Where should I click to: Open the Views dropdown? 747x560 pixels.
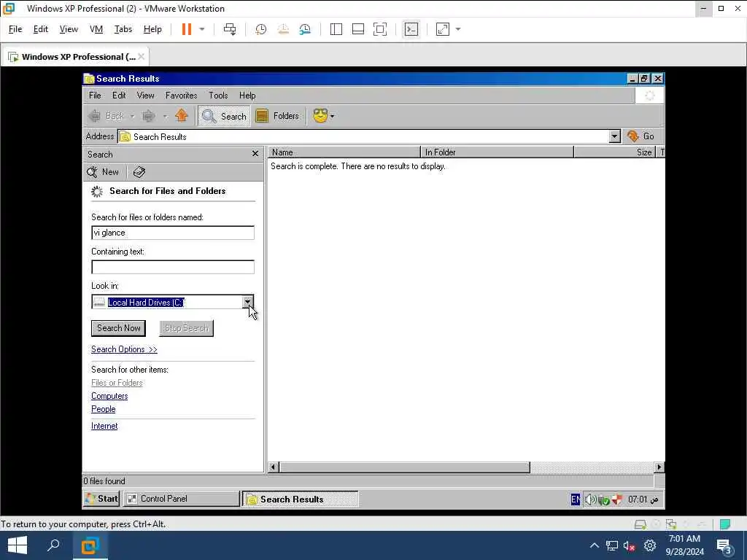(324, 116)
